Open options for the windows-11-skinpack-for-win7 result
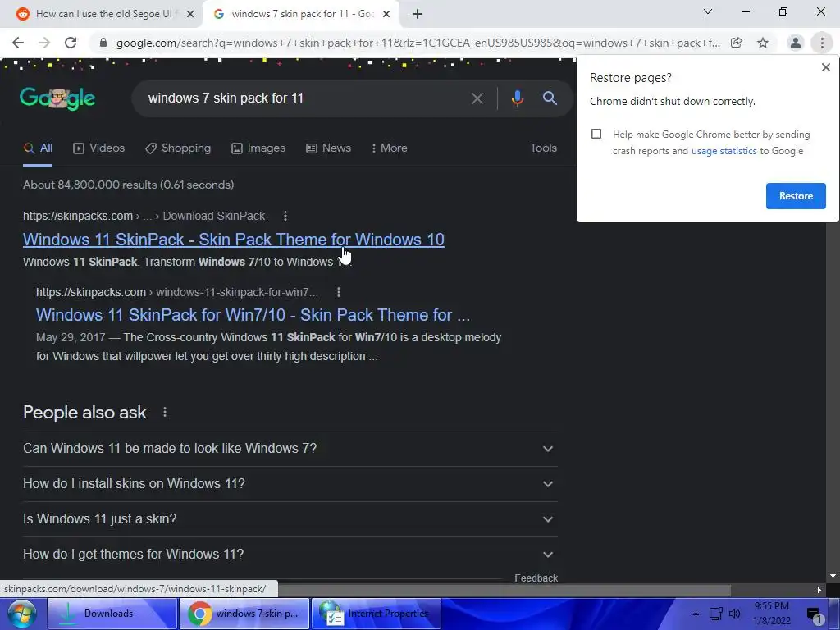The height and width of the screenshot is (630, 840). (338, 293)
